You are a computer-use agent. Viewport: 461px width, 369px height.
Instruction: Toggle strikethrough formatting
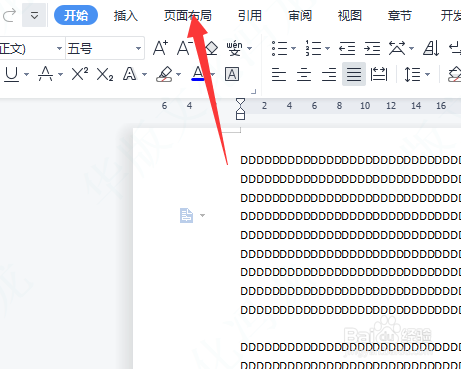point(46,74)
